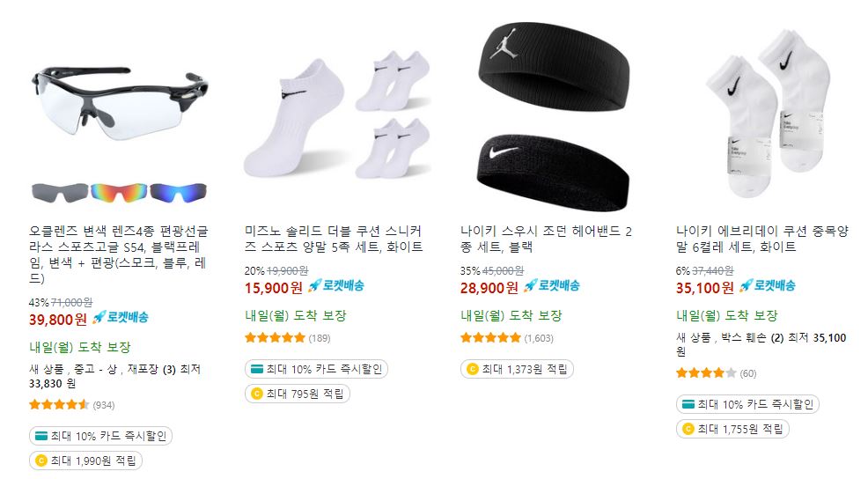Click the 최대 1,990원 적립 badge
This screenshot has width=868, height=479.
(x=85, y=461)
